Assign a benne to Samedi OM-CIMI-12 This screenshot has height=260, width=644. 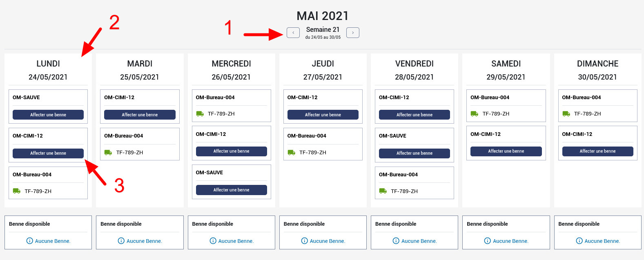506,151
